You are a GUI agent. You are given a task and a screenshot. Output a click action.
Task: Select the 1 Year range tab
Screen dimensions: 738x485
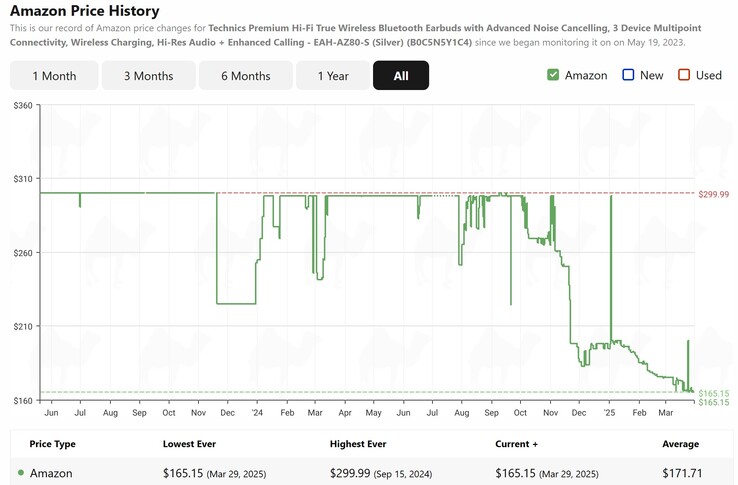pos(333,75)
